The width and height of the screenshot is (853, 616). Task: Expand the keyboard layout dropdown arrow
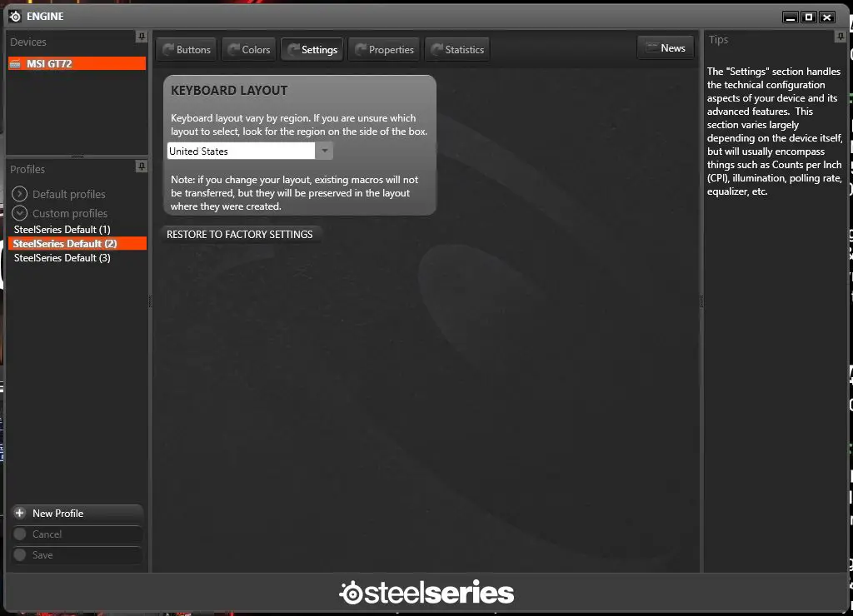click(324, 151)
